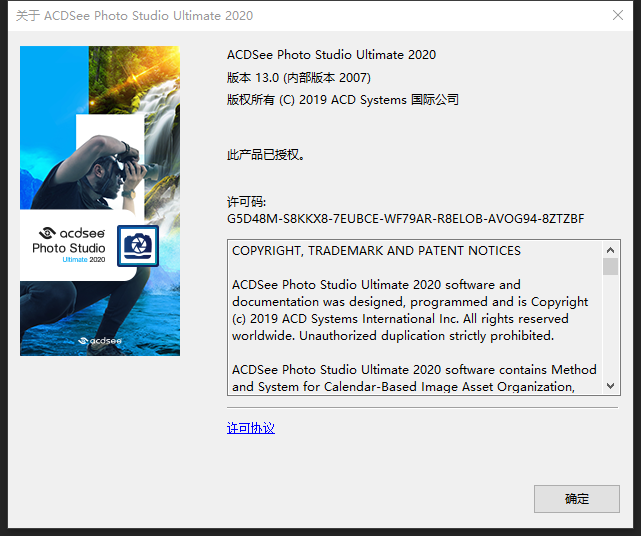Click the scrollbar thumb in the notices box
Image resolution: width=641 pixels, height=536 pixels.
tap(610, 266)
